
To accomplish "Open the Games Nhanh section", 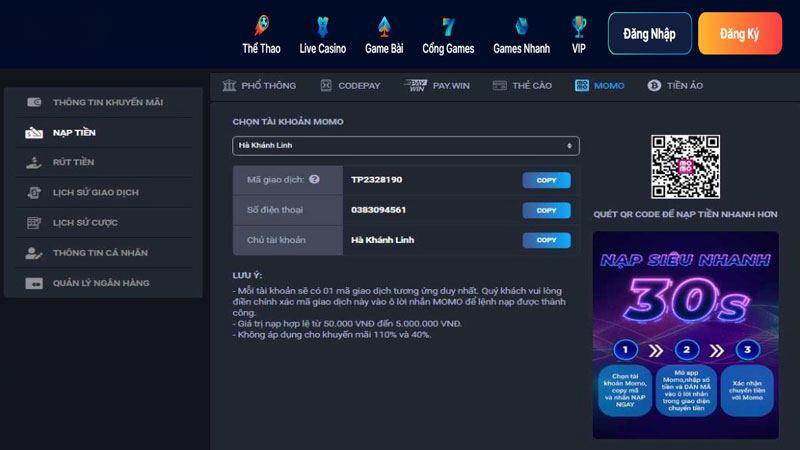I will pos(521,35).
